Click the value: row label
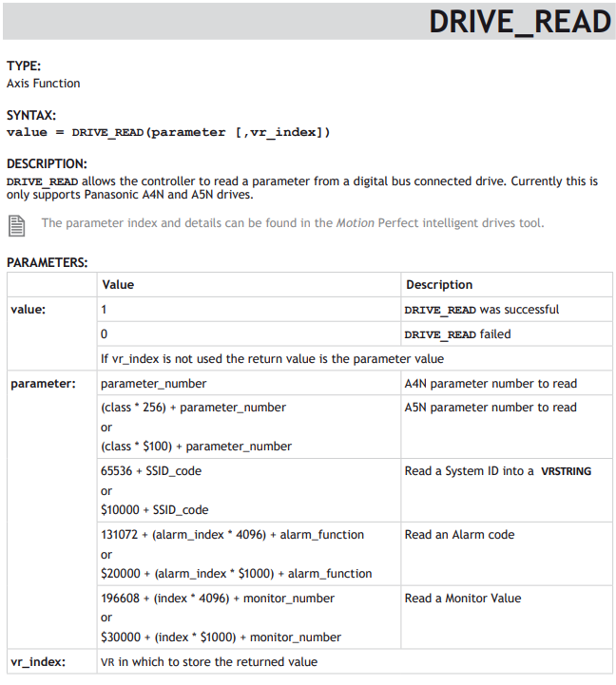The width and height of the screenshot is (616, 685). coord(28,310)
